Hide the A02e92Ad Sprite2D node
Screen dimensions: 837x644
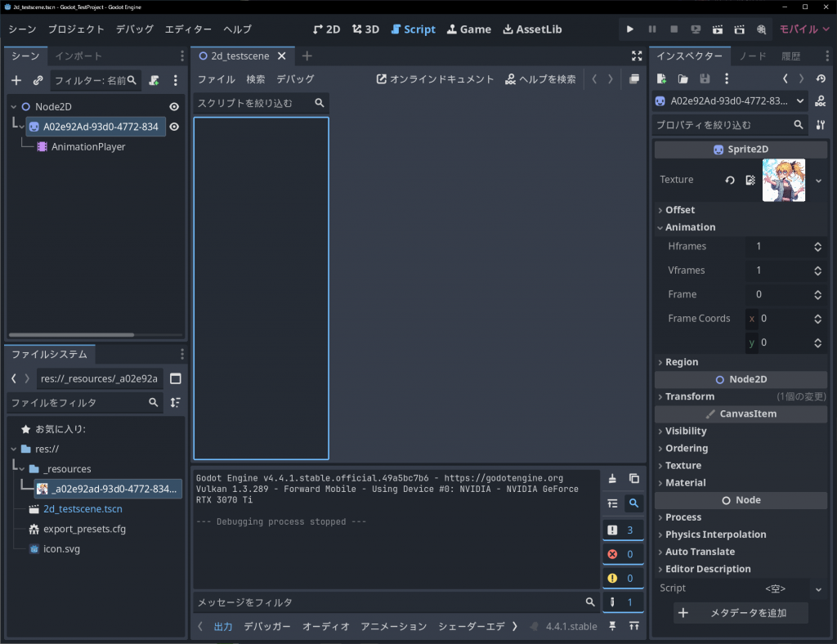point(174,127)
